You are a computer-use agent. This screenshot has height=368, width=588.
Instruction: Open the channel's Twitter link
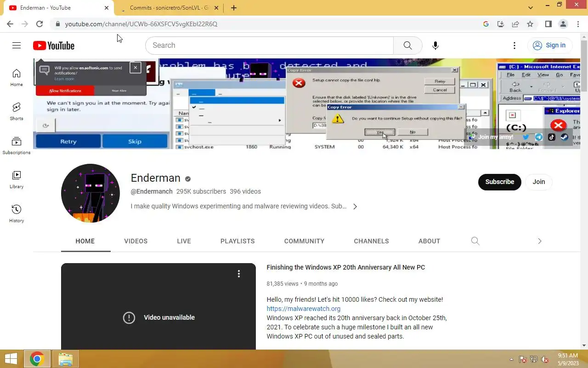point(526,137)
